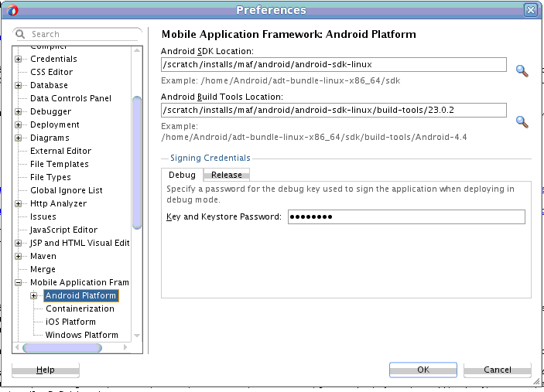Select Diagrams tree label
The height and width of the screenshot is (392, 544).
50,138
